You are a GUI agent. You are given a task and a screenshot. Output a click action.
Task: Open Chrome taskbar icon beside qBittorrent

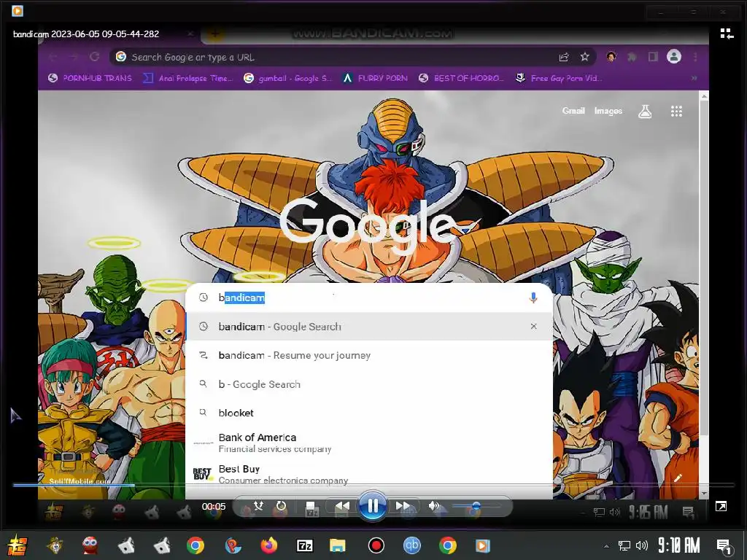point(447,545)
